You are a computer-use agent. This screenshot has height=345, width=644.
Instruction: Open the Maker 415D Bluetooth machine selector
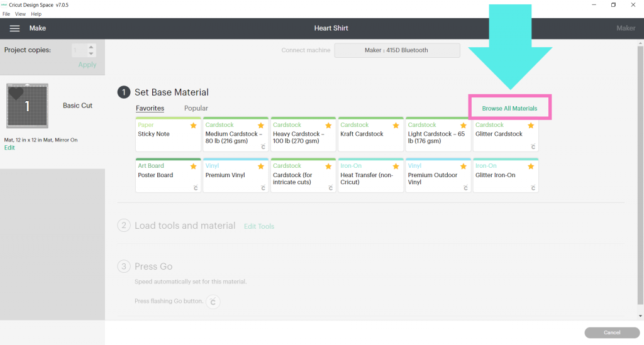[x=397, y=50]
